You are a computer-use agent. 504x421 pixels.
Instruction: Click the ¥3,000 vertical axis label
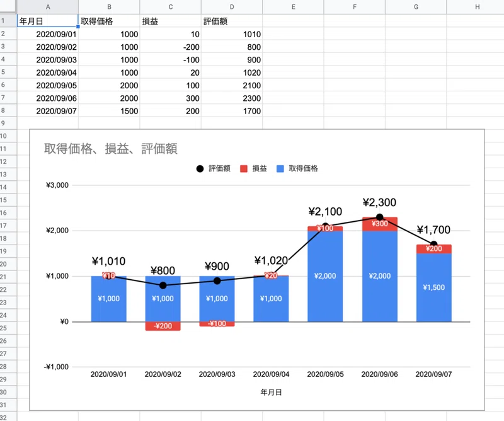57,185
